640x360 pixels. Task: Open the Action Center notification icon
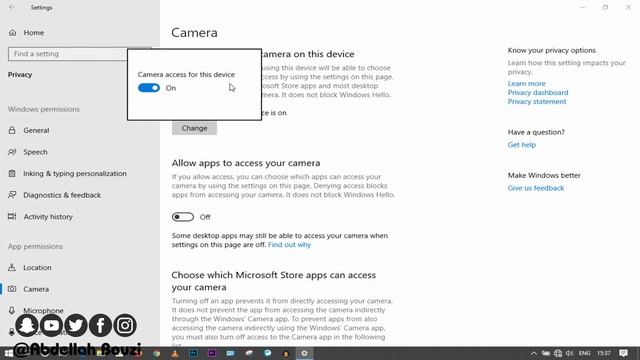point(623,353)
